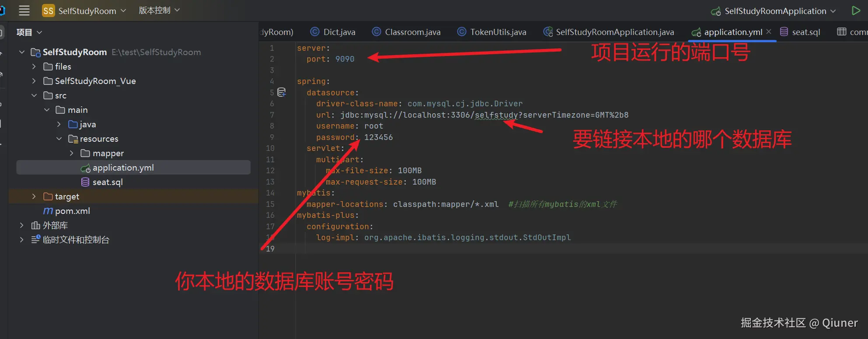Viewport: 868px width, 339px height.
Task: Collapse the resources folder
Action: click(x=59, y=139)
